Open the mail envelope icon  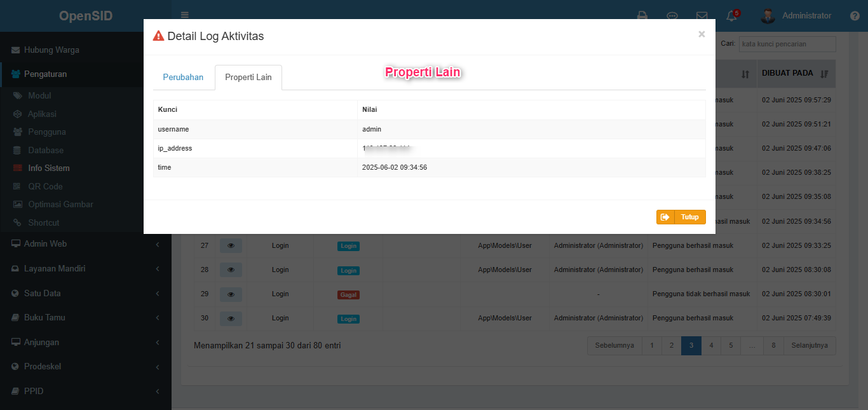pos(702,16)
